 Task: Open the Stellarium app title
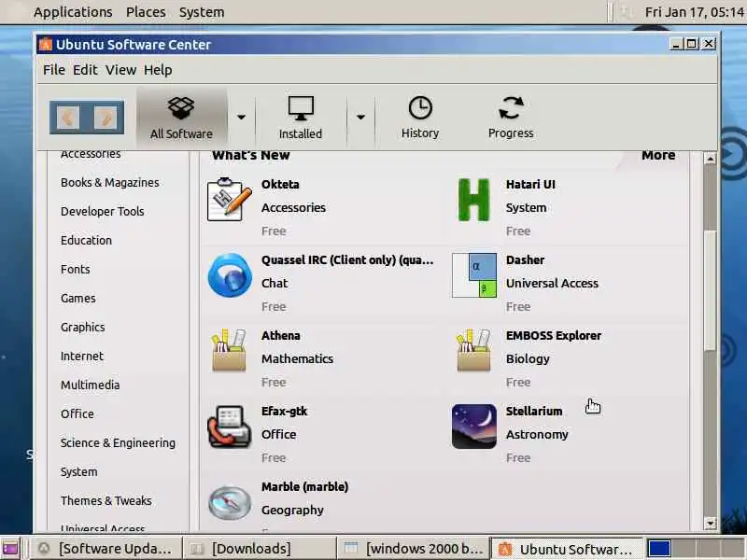[x=534, y=412]
